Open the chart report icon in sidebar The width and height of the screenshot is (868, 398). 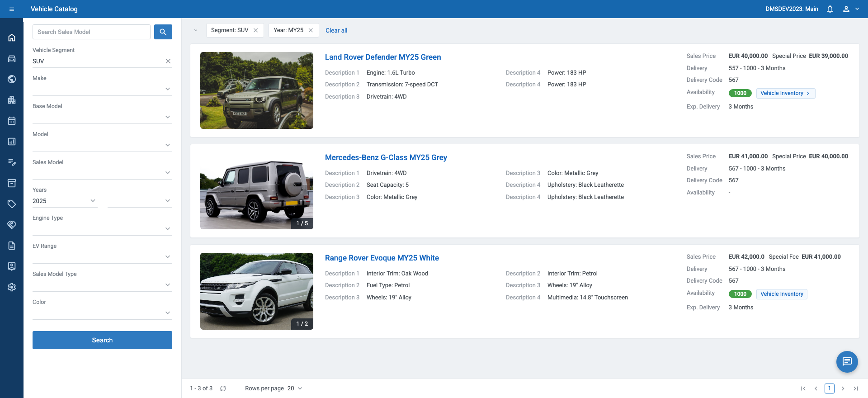[12, 142]
